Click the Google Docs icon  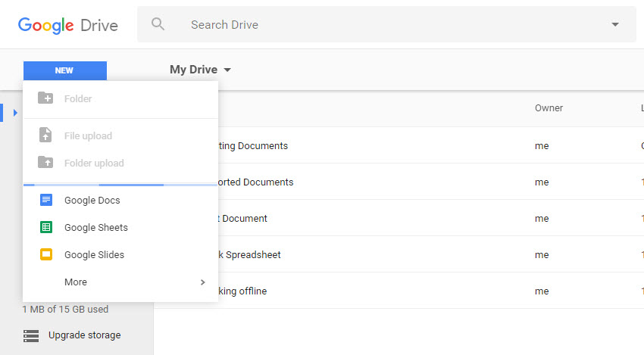pos(46,200)
